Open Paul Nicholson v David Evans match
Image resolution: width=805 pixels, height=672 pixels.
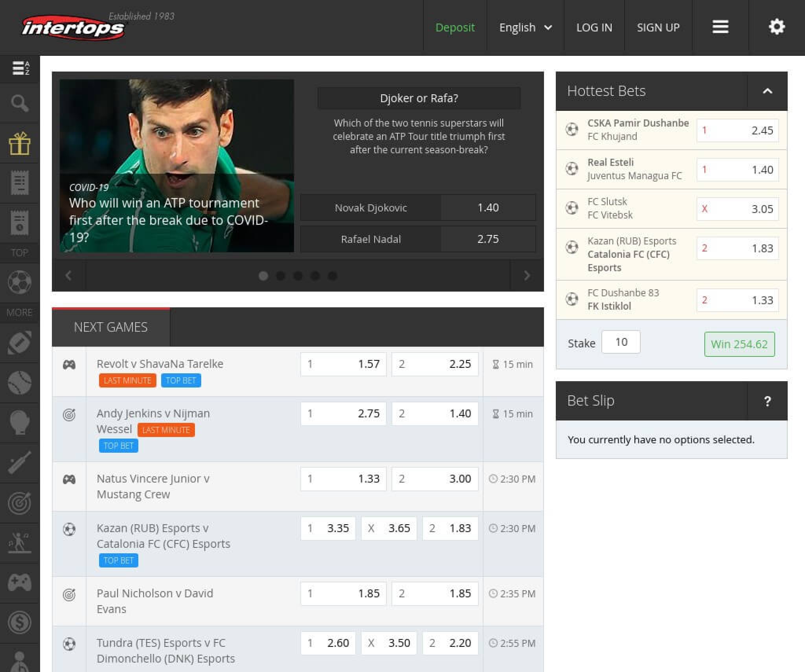(x=155, y=601)
